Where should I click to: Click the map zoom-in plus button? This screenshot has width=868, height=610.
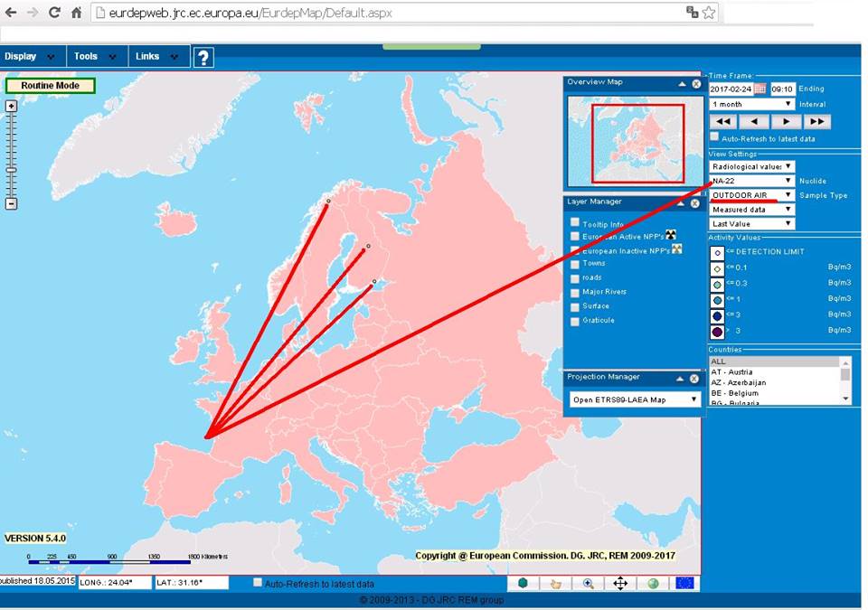pyautogui.click(x=11, y=106)
